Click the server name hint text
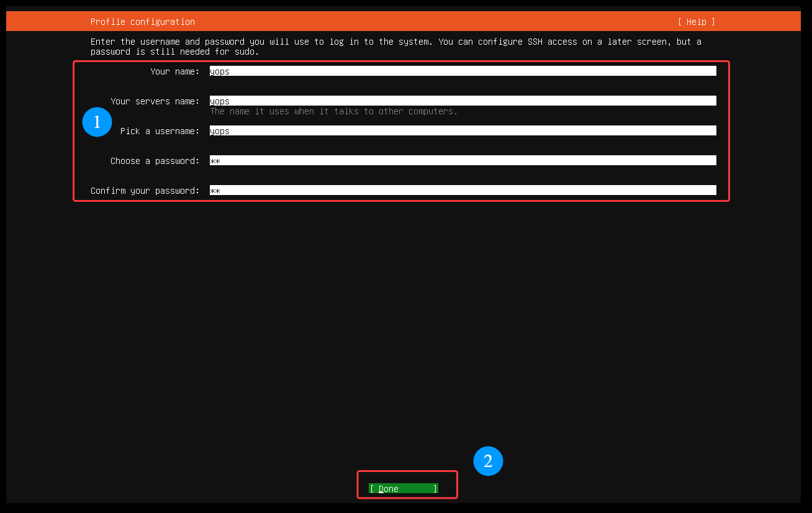 (x=333, y=112)
